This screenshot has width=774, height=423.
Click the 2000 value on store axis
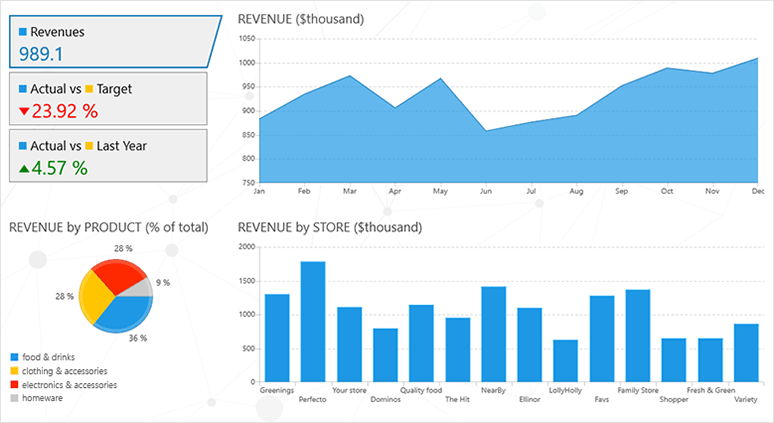click(247, 247)
